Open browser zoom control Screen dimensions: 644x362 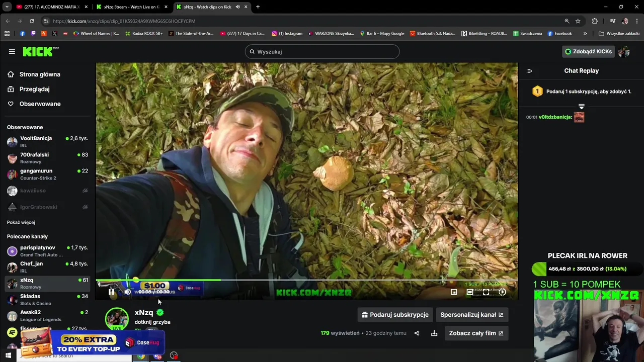(x=567, y=21)
